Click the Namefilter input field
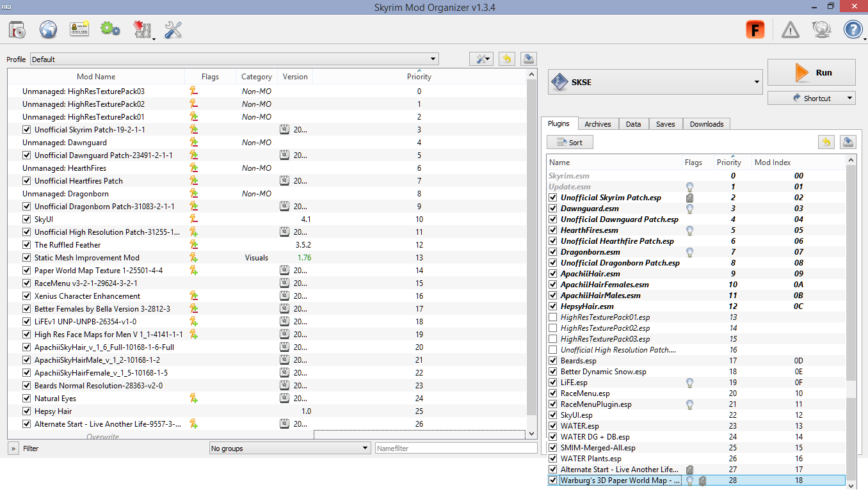 (x=456, y=448)
